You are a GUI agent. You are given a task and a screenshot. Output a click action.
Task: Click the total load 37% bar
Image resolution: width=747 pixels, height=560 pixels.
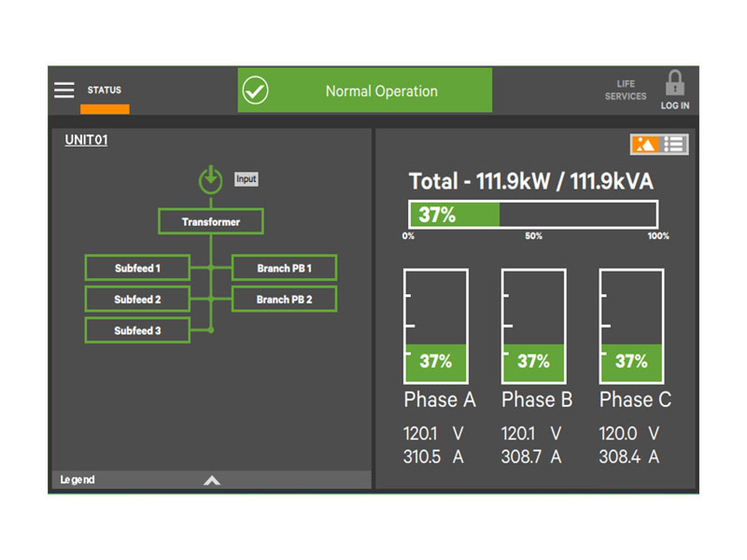point(532,215)
